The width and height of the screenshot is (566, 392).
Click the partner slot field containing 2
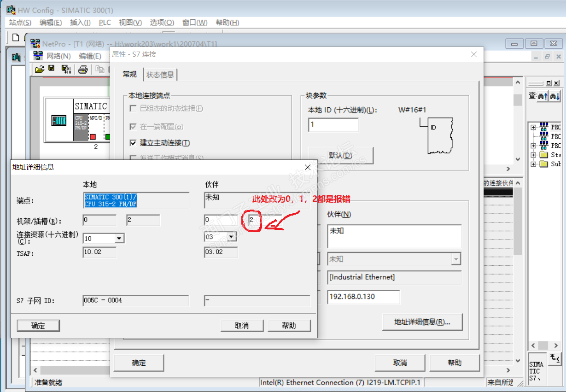point(265,220)
